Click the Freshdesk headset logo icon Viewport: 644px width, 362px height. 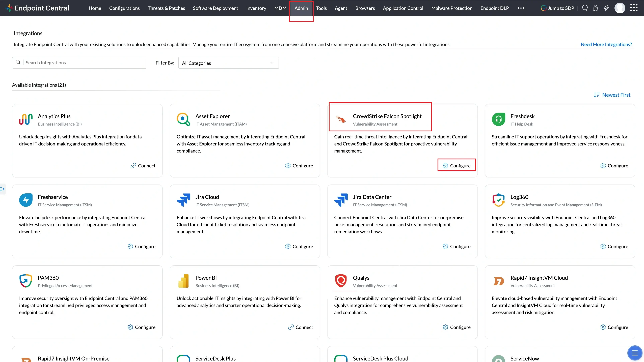[x=498, y=119]
